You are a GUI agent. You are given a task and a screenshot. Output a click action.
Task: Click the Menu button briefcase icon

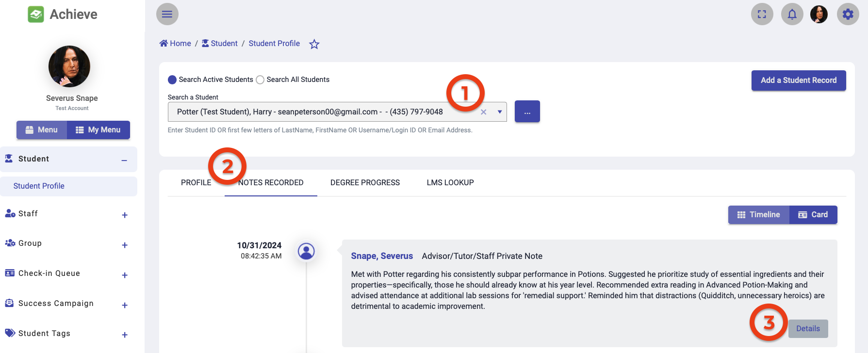click(30, 130)
